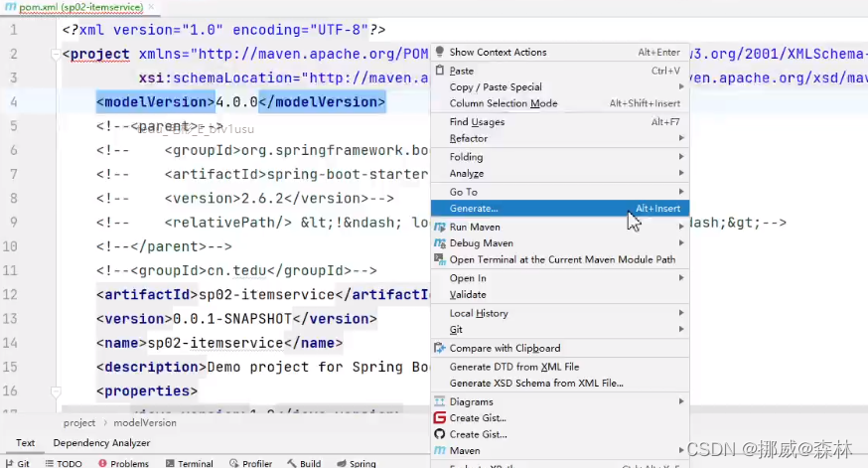Click the Terminal icon in bottom bar
The width and height of the screenshot is (868, 468).
170,463
